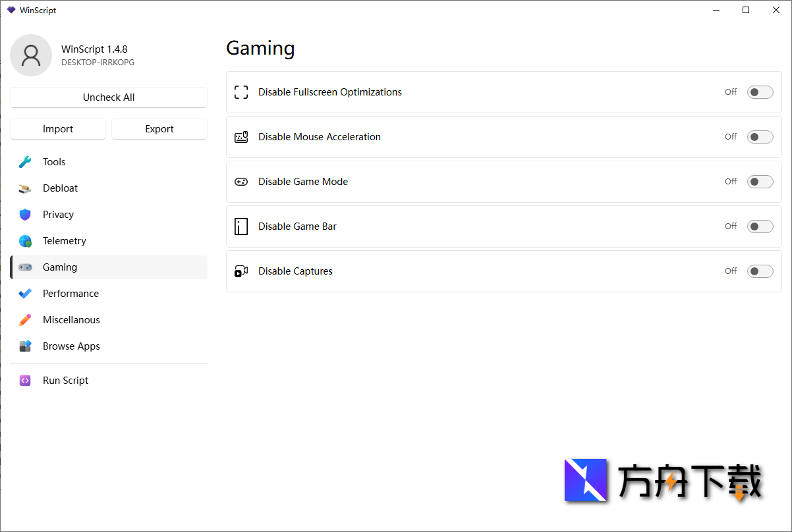792x532 pixels.
Task: Click the Browse Apps icon
Action: 25,346
